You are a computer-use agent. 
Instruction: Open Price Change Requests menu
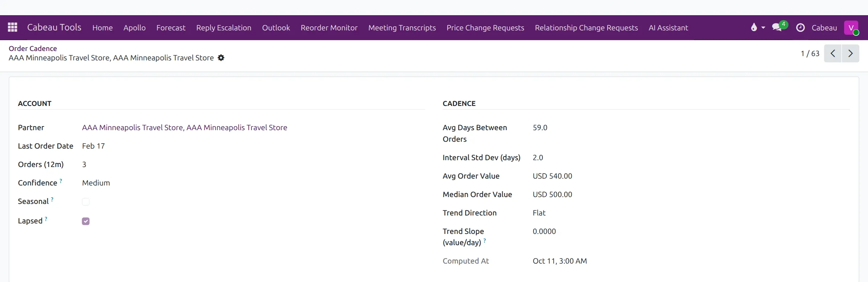(485, 27)
